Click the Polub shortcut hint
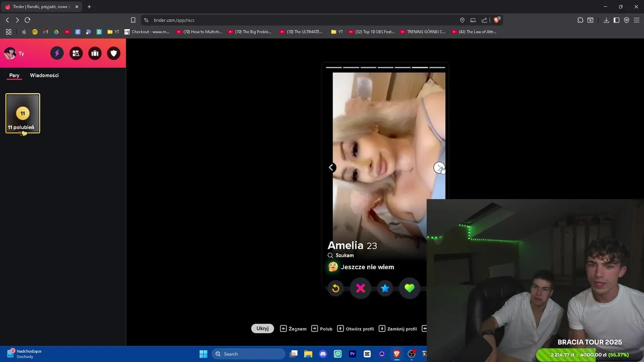Screen dimensions: 644x362 [322, 329]
